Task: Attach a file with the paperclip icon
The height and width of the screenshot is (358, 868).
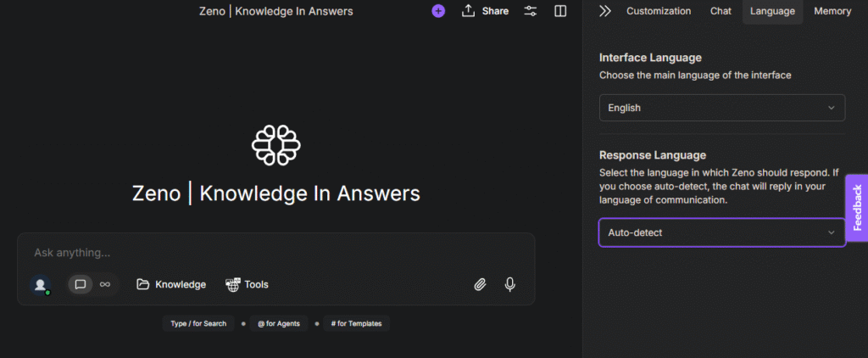Action: 480,284
